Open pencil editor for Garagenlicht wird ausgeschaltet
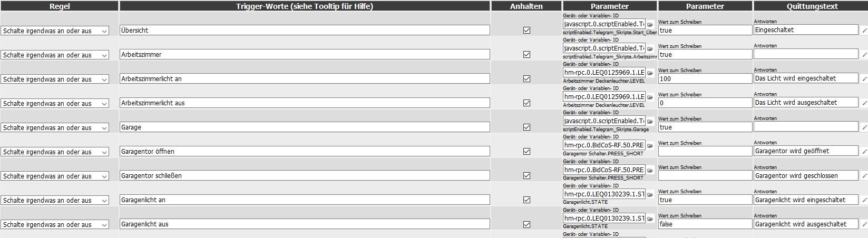The width and height of the screenshot is (868, 238). point(864,224)
